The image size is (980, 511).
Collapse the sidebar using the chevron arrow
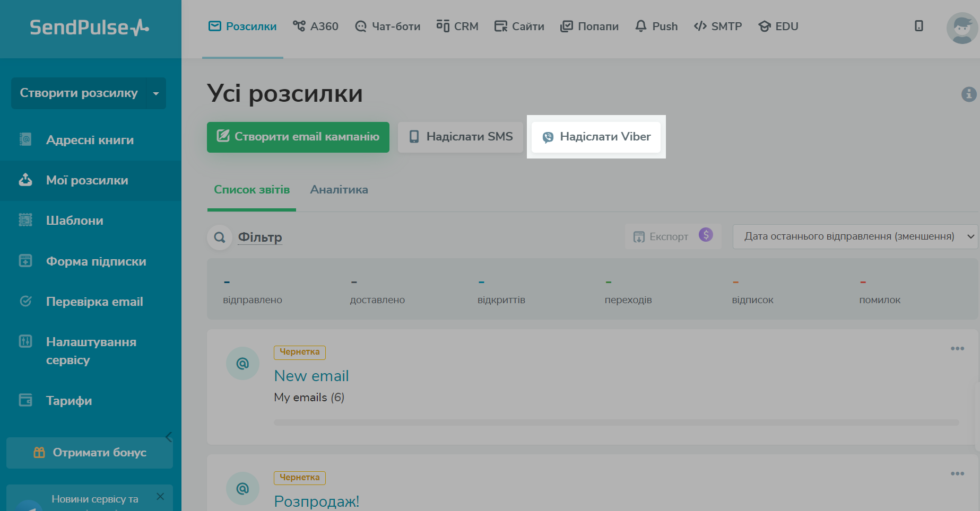(x=169, y=437)
